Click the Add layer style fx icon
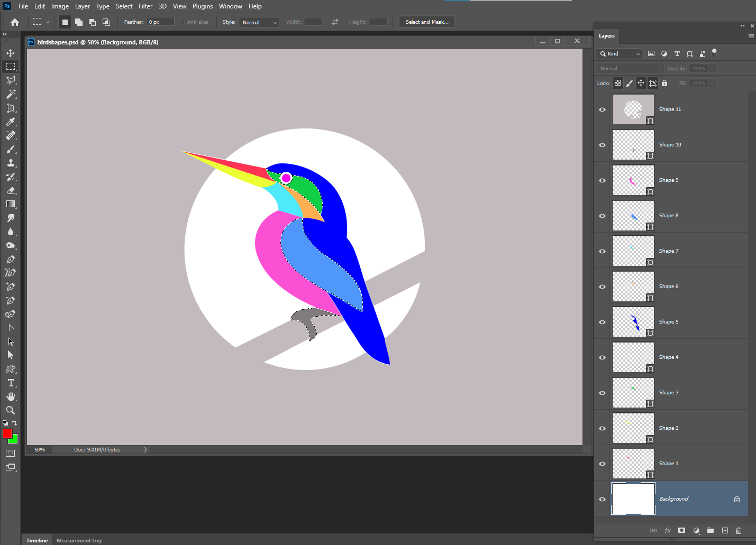Viewport: 756px width, 545px height. (668, 531)
